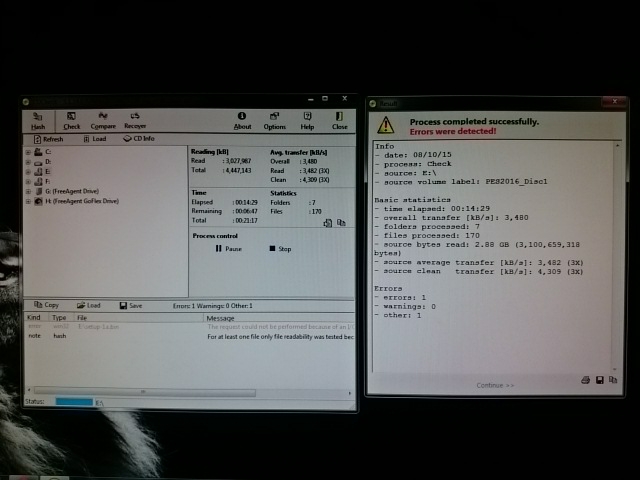Viewport: 640px width, 480px height.
Task: Expand the C: drive node
Action: [28, 152]
